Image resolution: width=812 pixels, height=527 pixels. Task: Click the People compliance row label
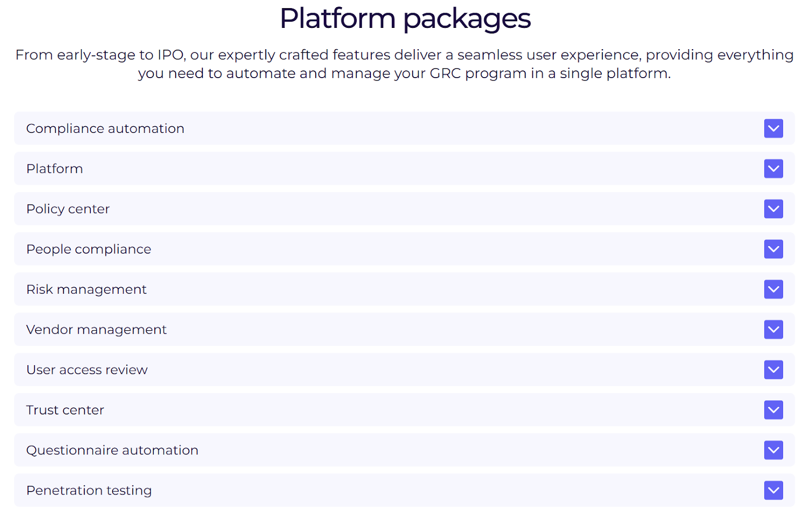coord(88,249)
